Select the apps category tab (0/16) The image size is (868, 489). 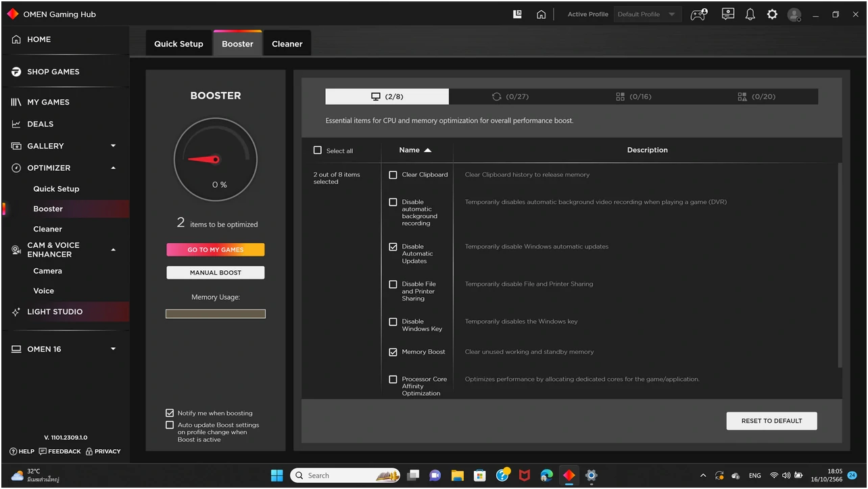[x=633, y=97]
